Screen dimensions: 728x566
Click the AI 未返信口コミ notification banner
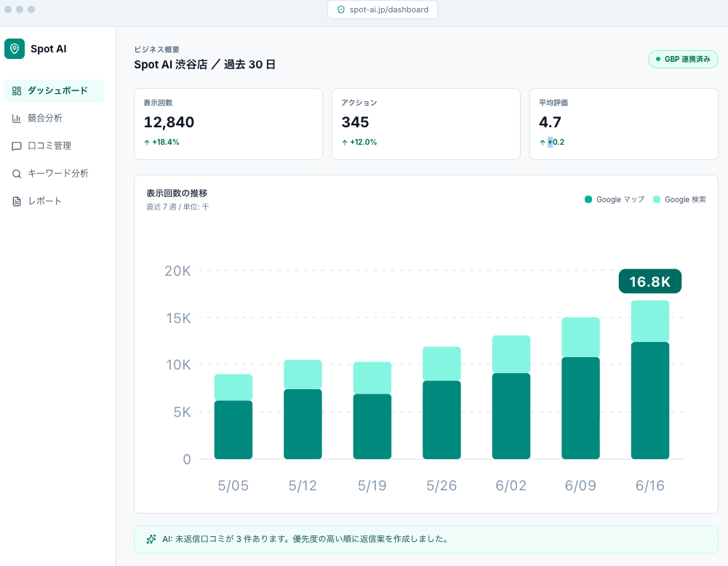425,539
